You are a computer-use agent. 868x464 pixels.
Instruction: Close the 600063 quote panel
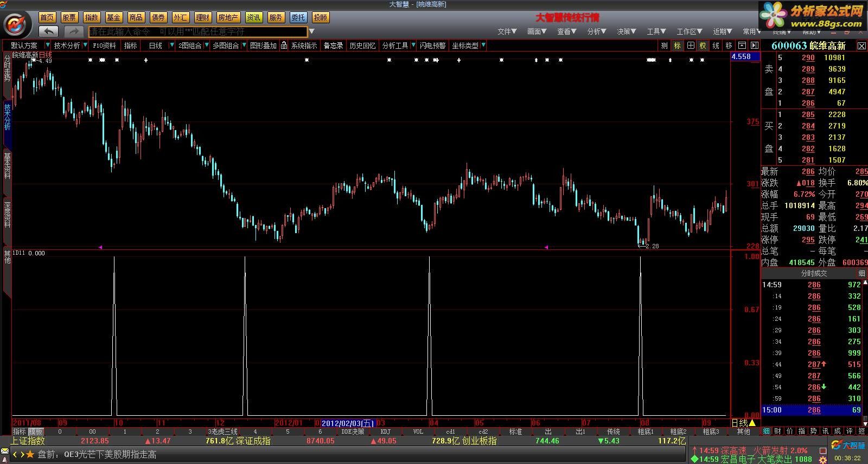861,46
